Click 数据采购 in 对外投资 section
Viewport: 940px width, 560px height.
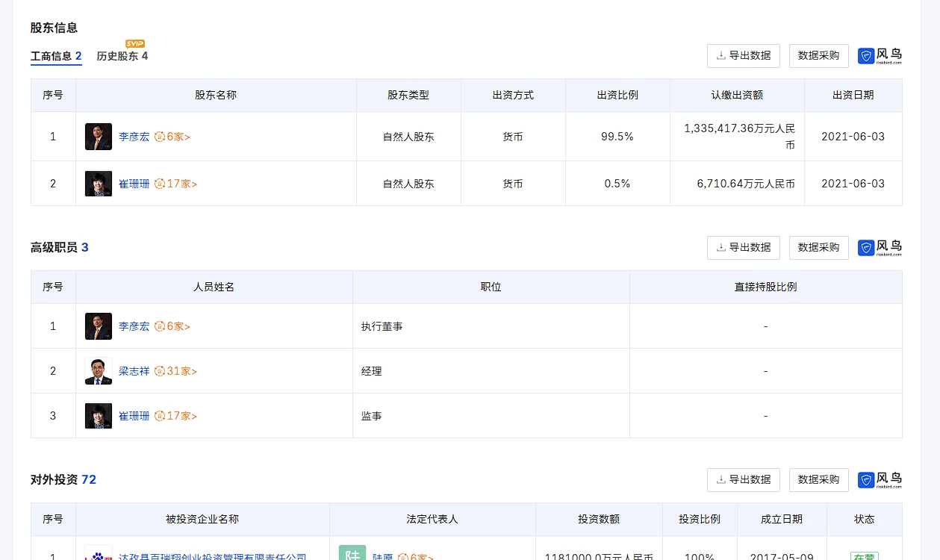coord(818,480)
